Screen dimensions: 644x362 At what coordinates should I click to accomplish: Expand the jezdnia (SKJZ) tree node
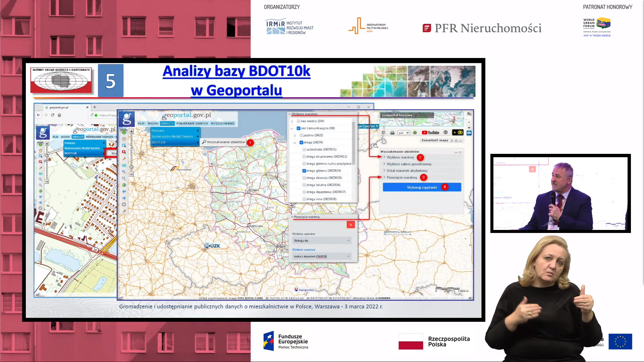(x=295, y=135)
